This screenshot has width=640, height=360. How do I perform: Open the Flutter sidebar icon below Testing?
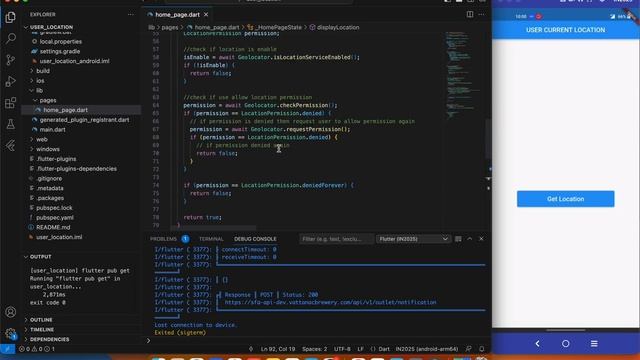point(11,145)
